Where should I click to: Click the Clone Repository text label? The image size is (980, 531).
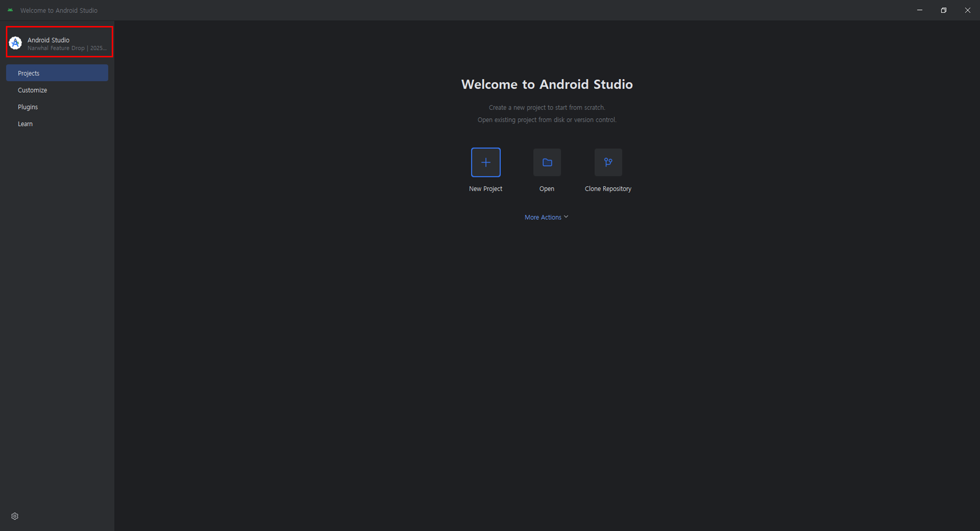[608, 189]
